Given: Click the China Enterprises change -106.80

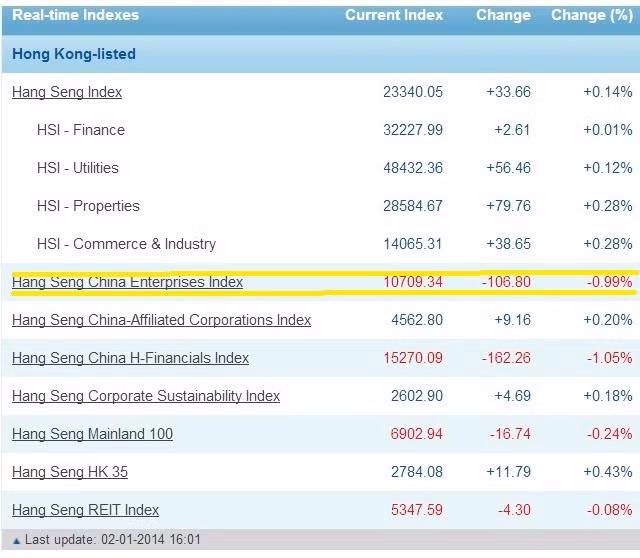Looking at the screenshot, I should pos(506,282).
